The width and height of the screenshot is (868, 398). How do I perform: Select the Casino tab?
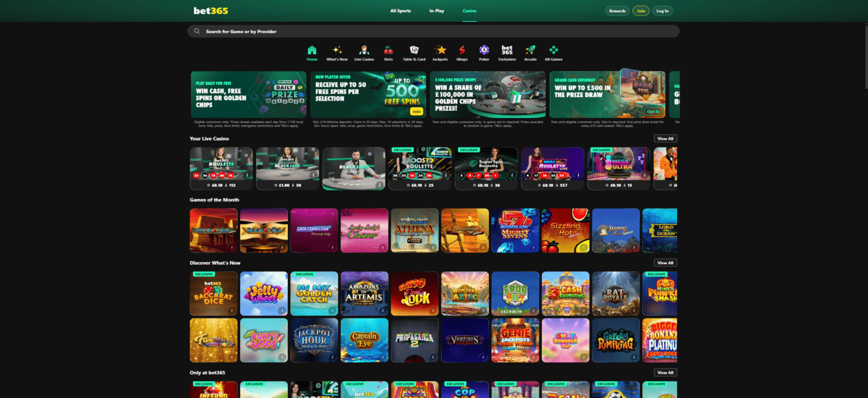click(x=469, y=11)
